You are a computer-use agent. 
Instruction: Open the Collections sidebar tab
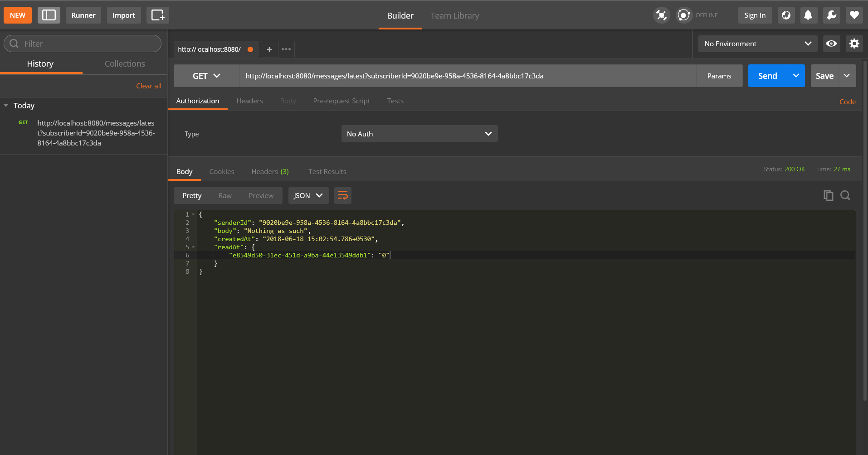tap(125, 63)
